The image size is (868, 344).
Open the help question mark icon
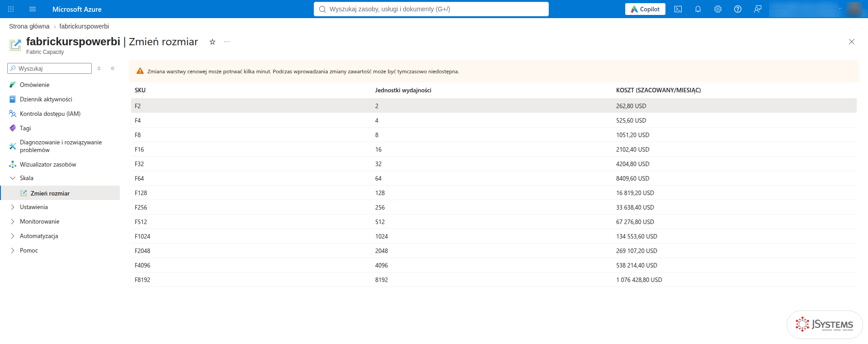(x=738, y=9)
